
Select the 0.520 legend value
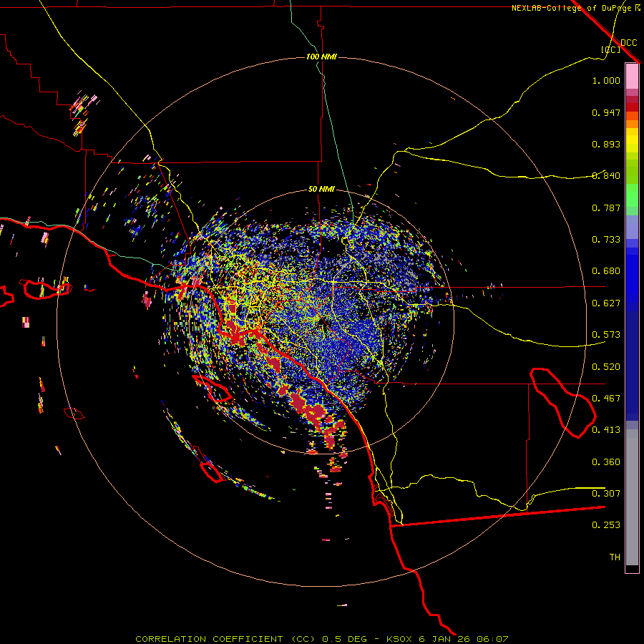click(x=606, y=367)
